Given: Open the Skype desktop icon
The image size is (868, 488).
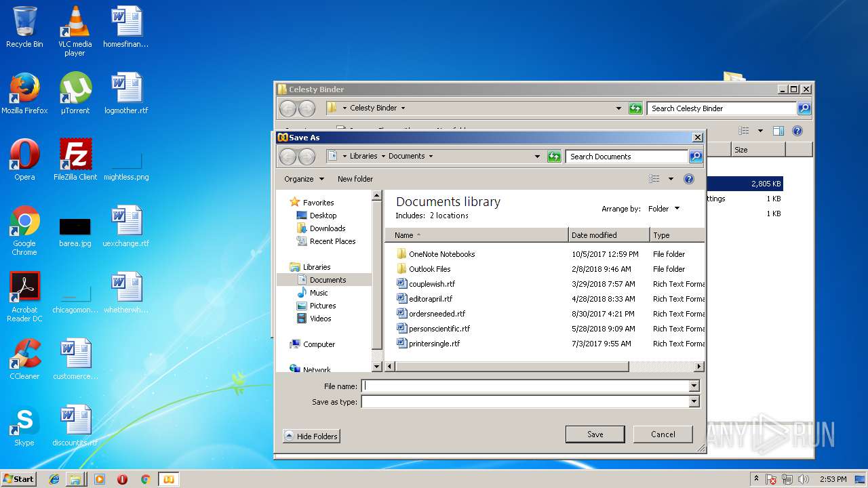Looking at the screenshot, I should tap(24, 426).
